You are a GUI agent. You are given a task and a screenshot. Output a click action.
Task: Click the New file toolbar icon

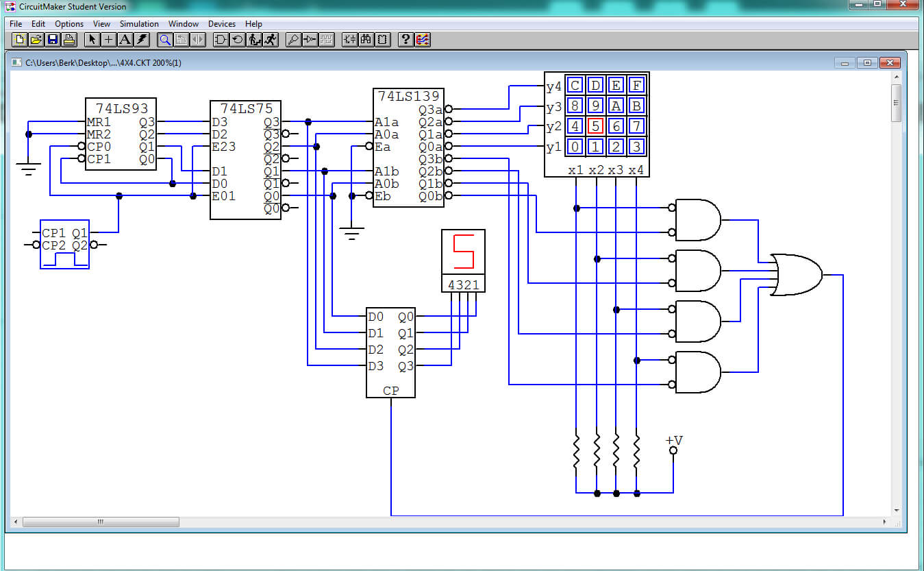19,40
